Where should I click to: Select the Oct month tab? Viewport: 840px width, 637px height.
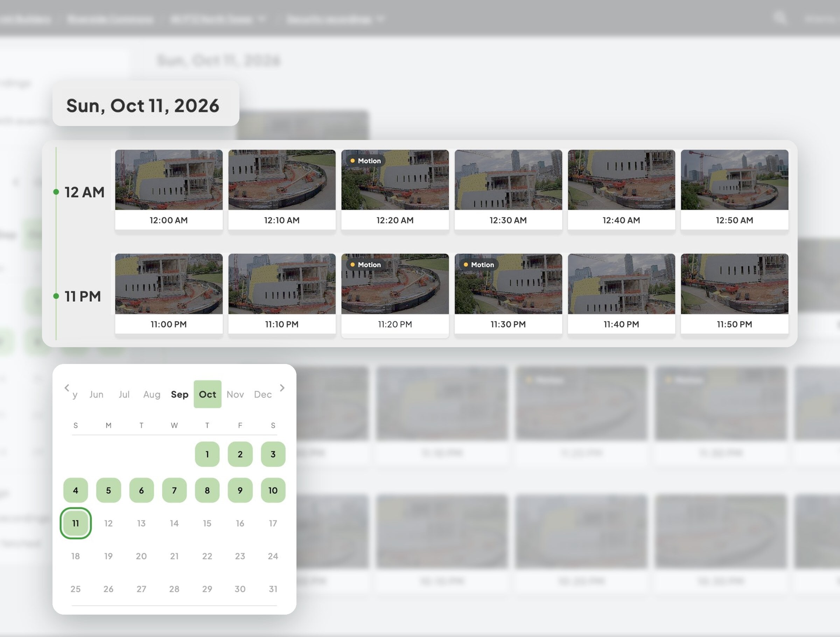[x=207, y=394]
